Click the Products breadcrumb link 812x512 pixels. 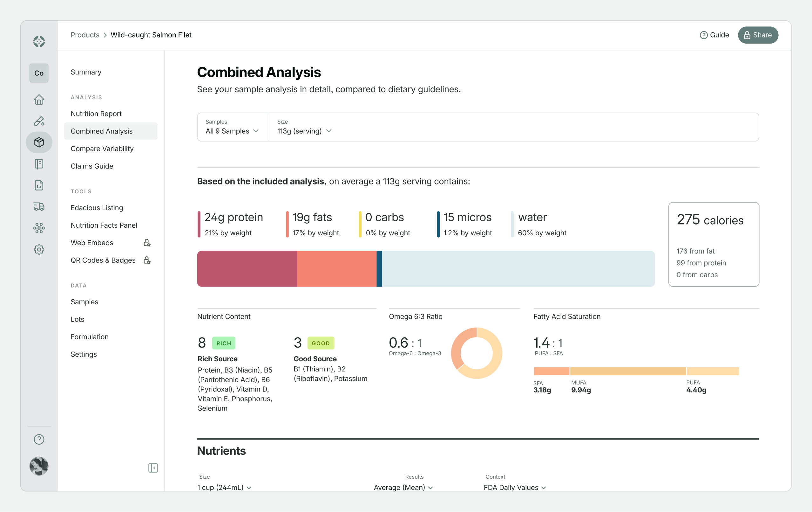tap(85, 35)
